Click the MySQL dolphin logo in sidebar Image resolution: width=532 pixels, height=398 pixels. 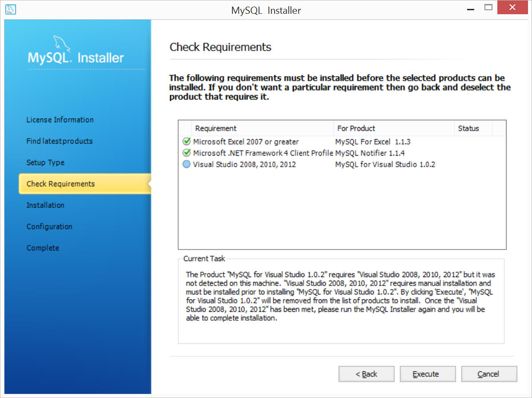point(62,44)
